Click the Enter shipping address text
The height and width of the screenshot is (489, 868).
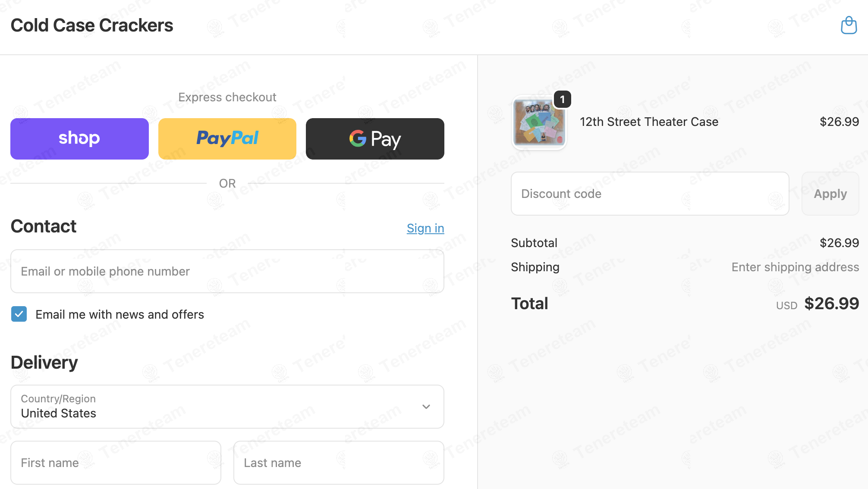795,267
